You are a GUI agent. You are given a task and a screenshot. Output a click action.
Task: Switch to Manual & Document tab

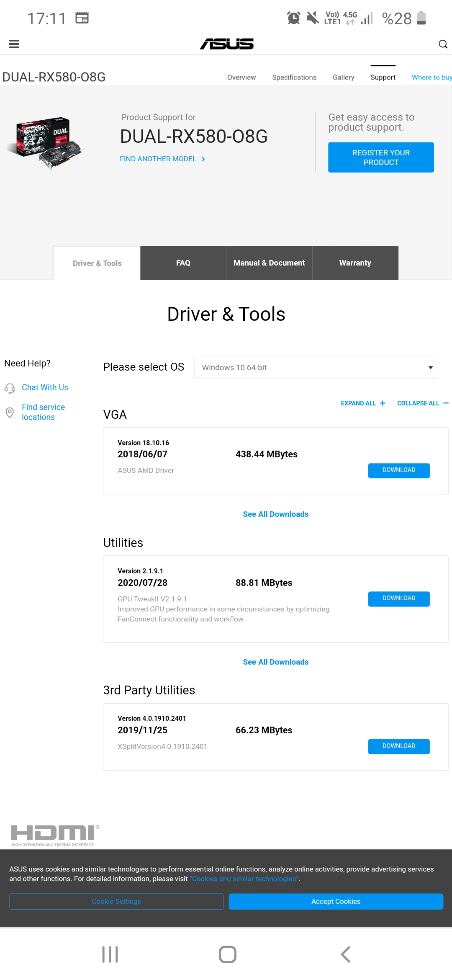tap(269, 263)
